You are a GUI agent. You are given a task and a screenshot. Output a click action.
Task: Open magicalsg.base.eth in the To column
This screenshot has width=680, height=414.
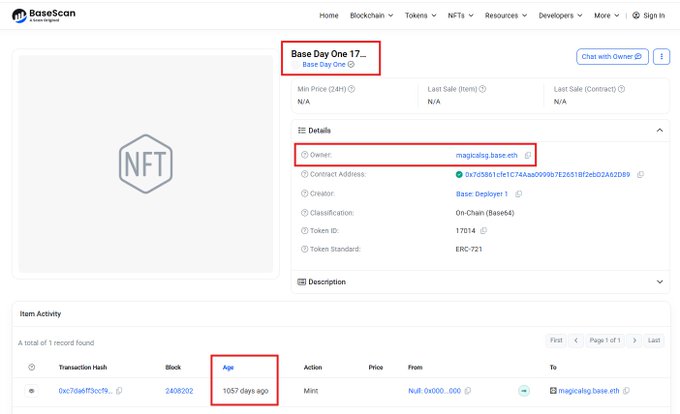point(588,391)
